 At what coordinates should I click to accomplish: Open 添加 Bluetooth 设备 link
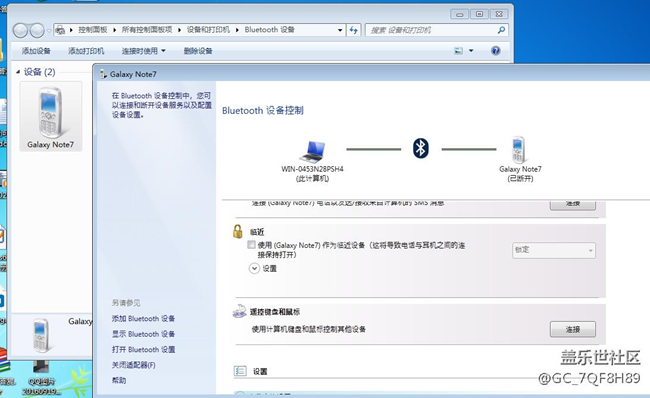(x=143, y=318)
